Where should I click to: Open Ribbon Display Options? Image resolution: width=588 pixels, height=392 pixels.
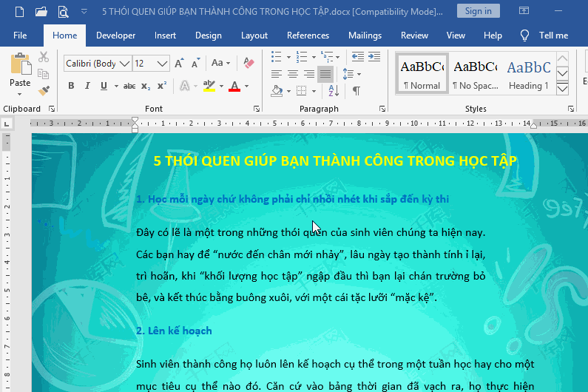coord(524,11)
